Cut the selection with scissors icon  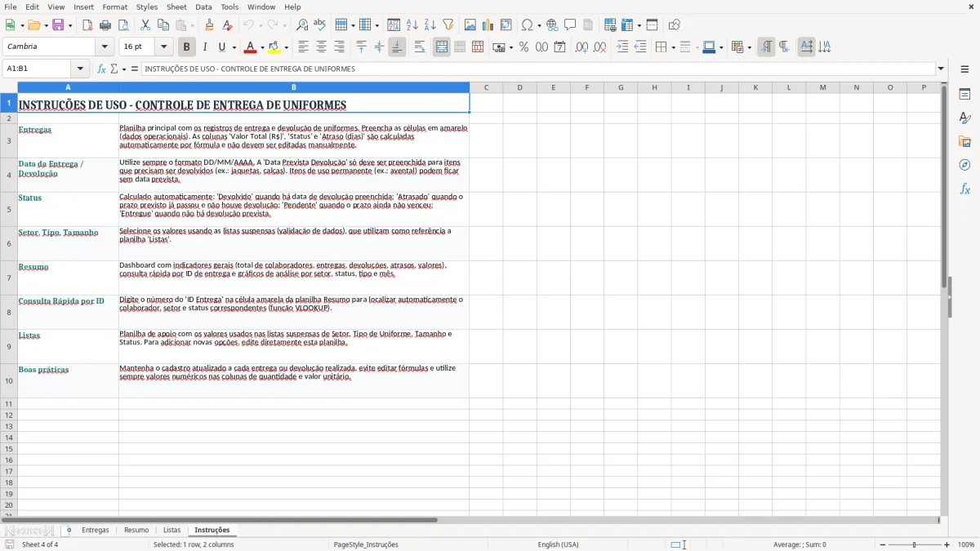click(145, 25)
